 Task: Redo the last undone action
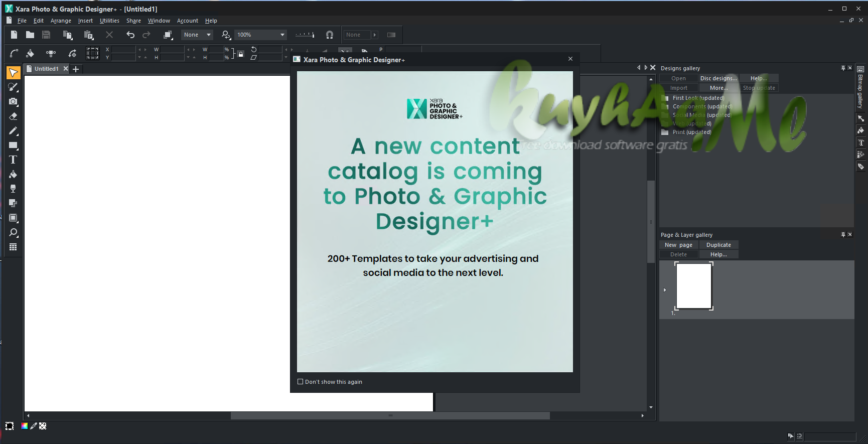(147, 35)
